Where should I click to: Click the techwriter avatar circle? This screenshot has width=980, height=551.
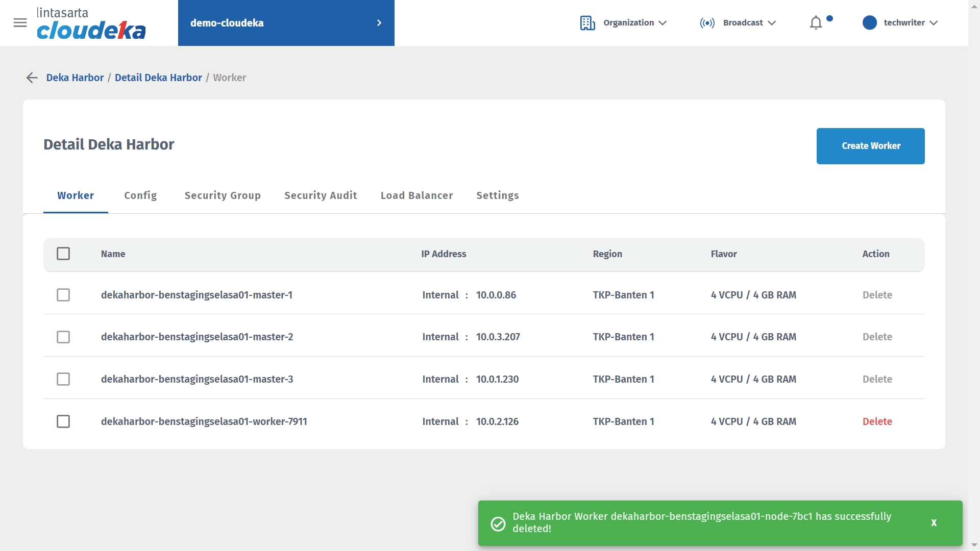(869, 22)
